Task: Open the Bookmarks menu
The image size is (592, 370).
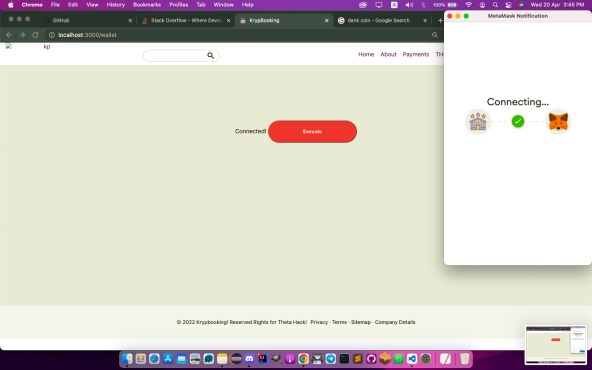Action: (x=147, y=5)
